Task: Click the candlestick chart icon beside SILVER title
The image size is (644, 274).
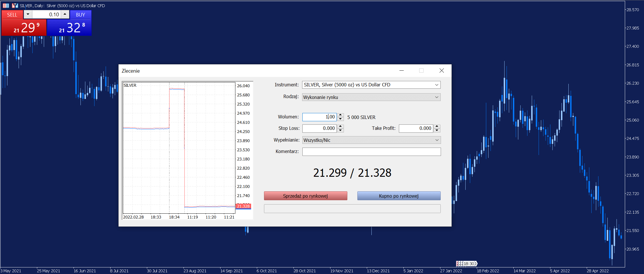Action: click(x=15, y=5)
